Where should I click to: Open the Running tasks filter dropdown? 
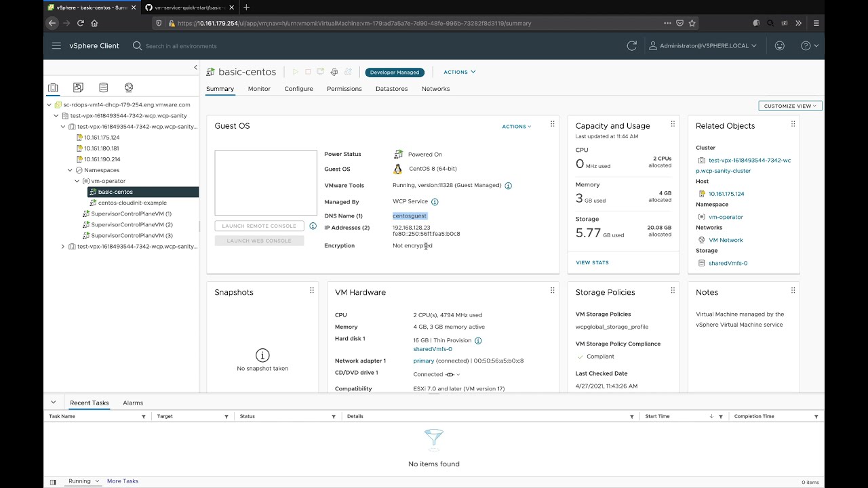(84, 481)
